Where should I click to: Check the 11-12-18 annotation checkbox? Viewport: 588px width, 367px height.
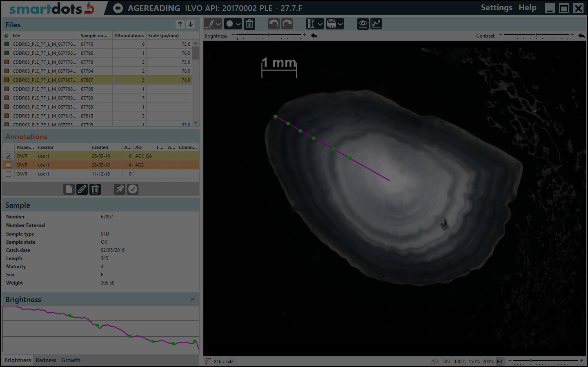[8, 174]
